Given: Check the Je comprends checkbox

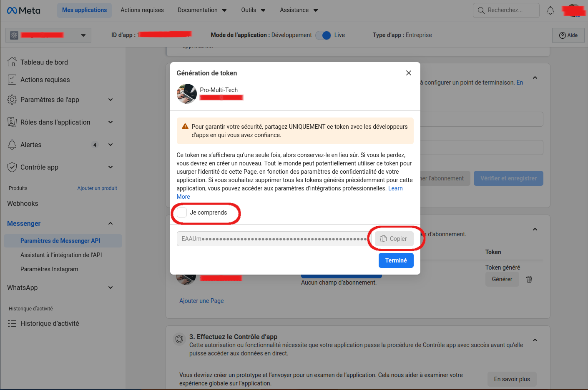Looking at the screenshot, I should 182,212.
